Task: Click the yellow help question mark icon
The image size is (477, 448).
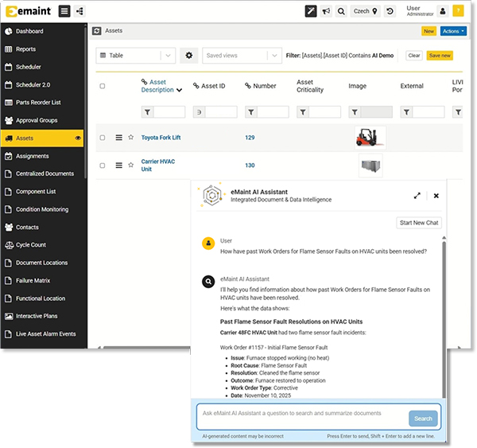Action: (458, 11)
